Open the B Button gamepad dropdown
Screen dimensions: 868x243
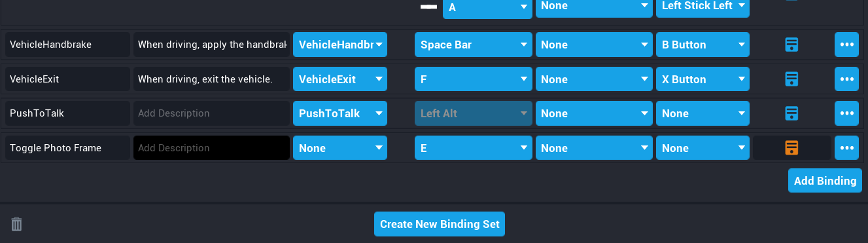pos(703,45)
